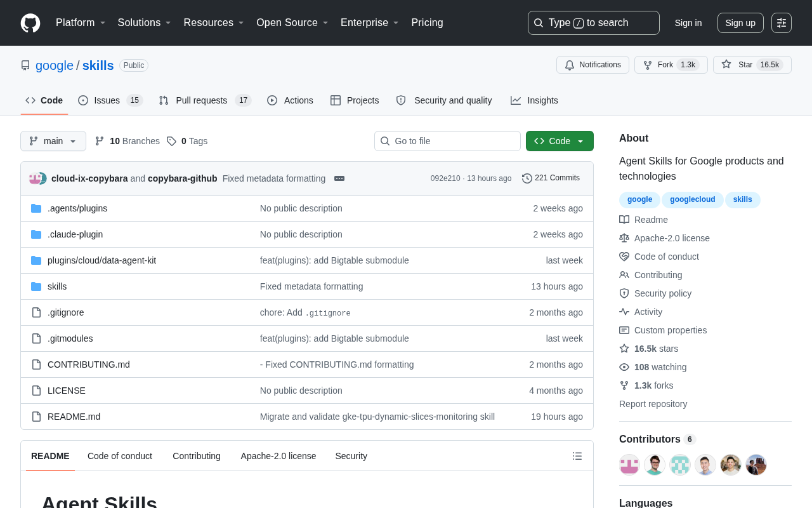Click the .gitignore file icon

pos(36,312)
